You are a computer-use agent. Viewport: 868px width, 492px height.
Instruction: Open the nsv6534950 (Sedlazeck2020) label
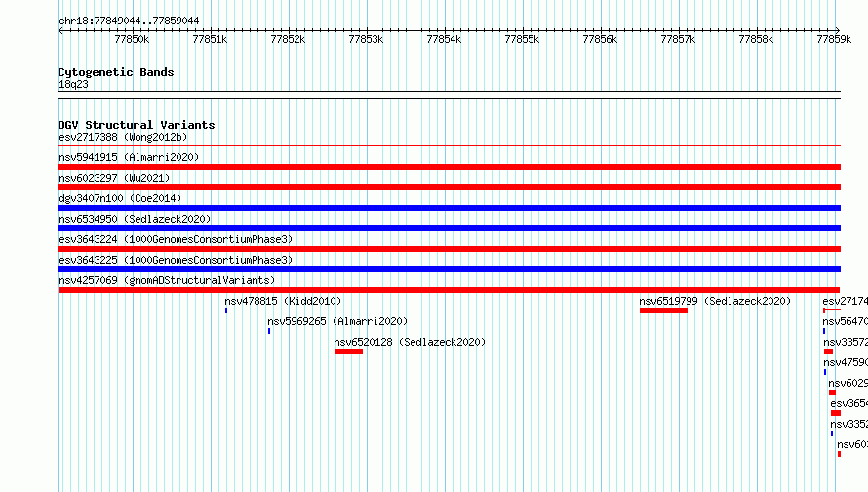135,219
